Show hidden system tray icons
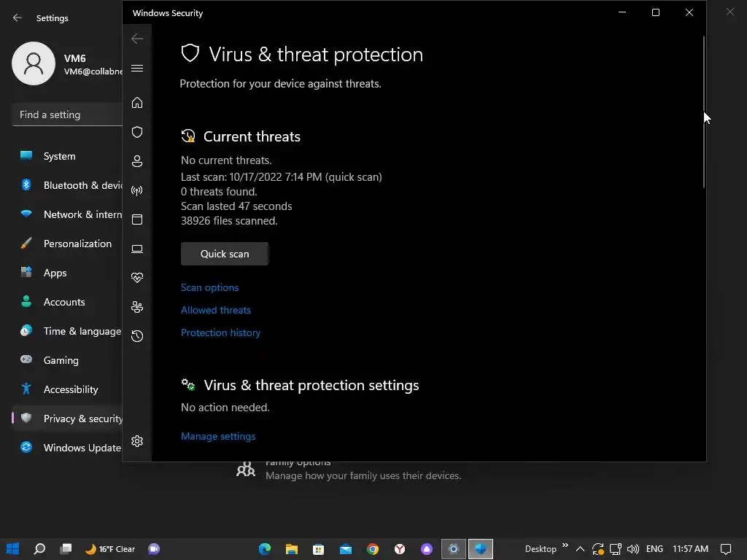 pyautogui.click(x=580, y=549)
